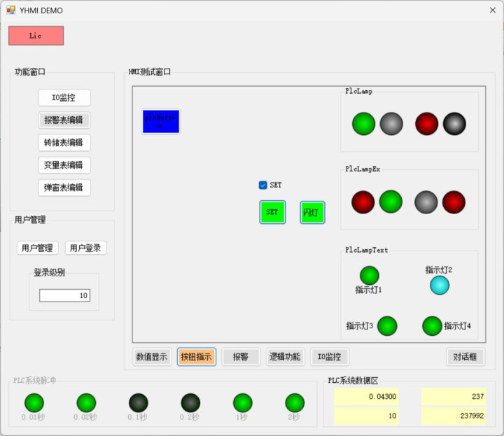Click the cyan 指示灯2 indicator lamp

(x=440, y=286)
